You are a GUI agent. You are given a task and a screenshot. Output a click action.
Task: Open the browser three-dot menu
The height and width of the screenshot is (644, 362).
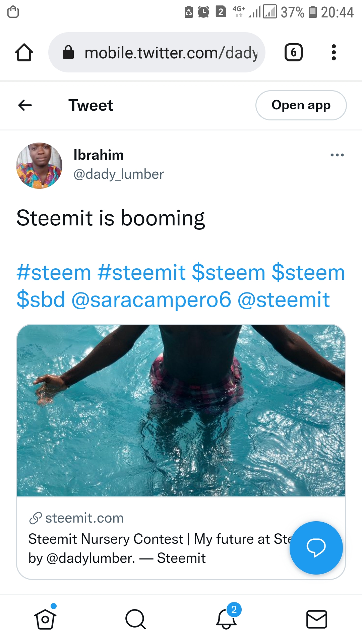334,52
